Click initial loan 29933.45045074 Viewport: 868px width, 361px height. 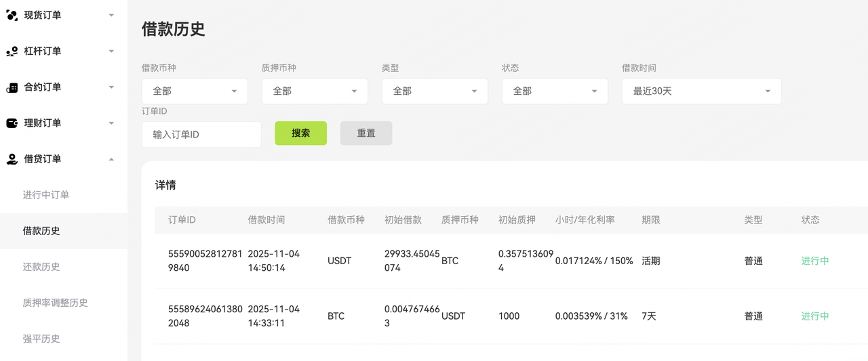(x=412, y=261)
